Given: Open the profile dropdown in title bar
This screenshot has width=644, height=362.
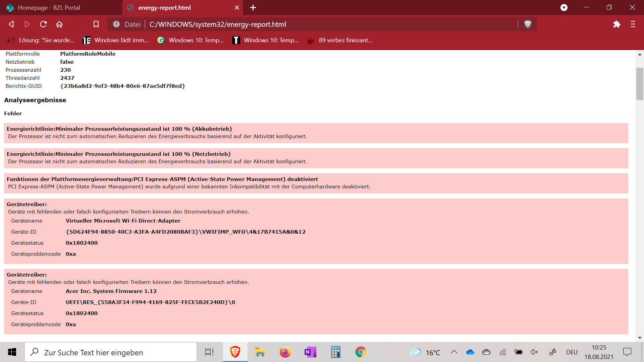Looking at the screenshot, I should [564, 7].
